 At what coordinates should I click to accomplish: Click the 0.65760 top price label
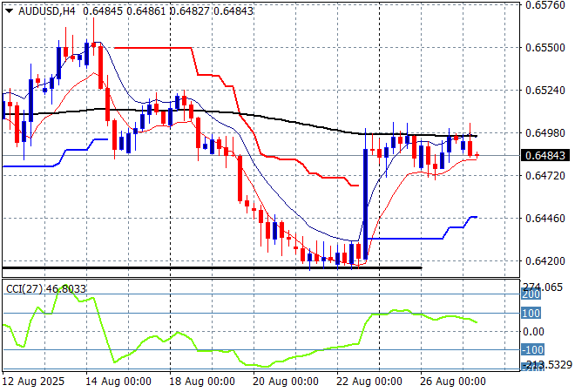point(545,5)
